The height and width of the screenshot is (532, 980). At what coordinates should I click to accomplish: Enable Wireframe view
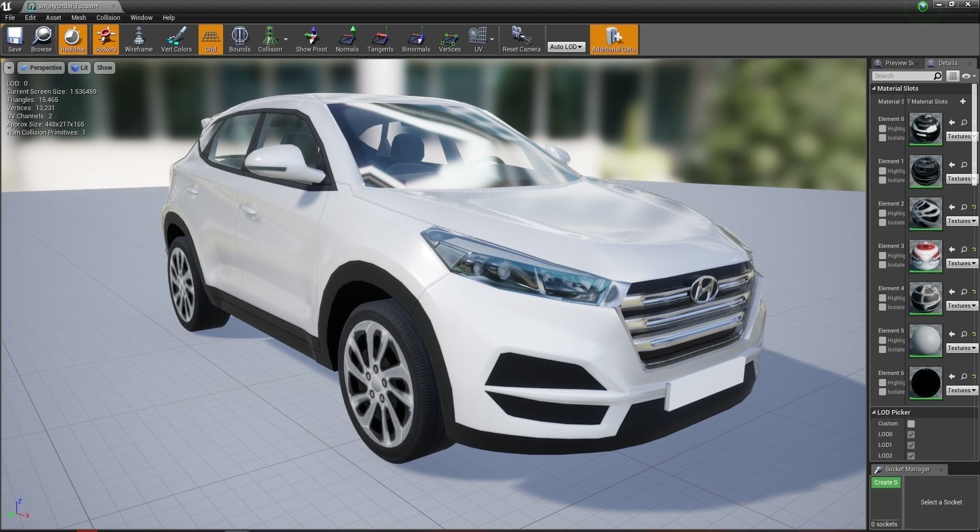coord(139,39)
